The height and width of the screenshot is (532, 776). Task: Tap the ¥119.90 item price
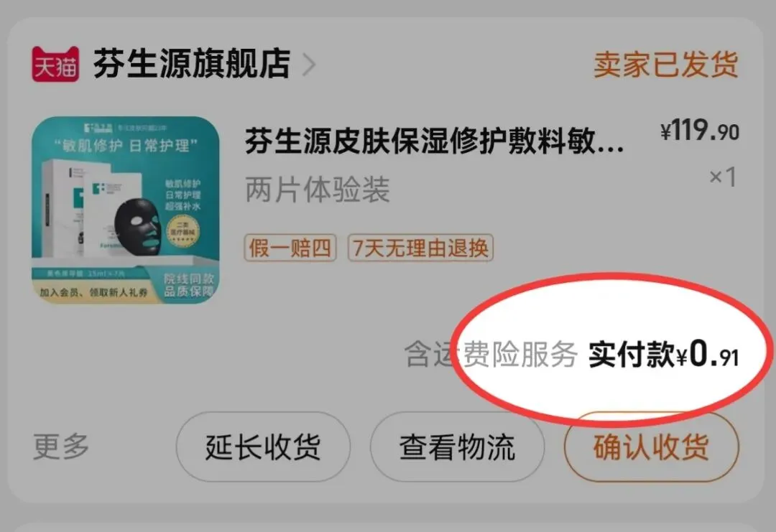click(x=699, y=131)
